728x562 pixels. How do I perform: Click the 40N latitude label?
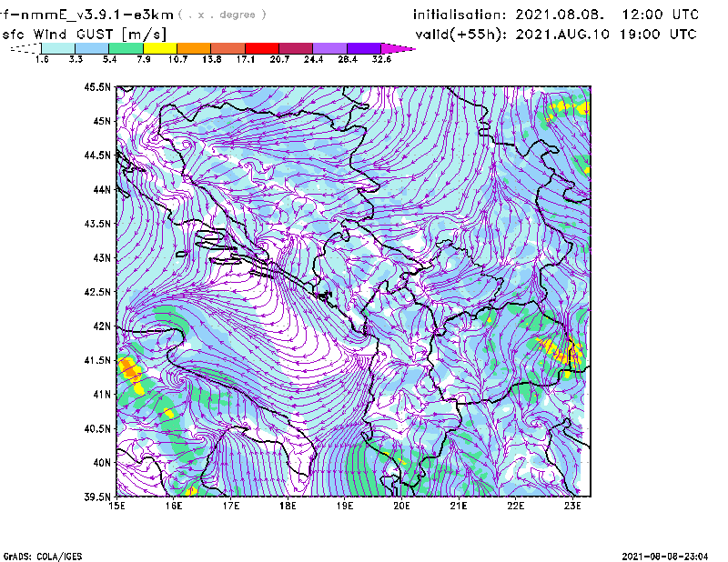[x=102, y=463]
